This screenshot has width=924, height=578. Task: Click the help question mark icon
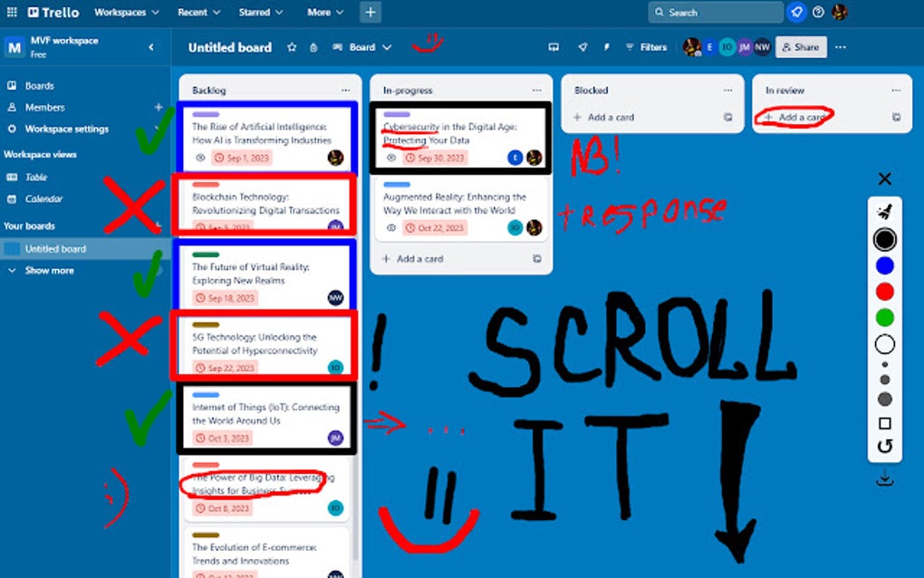[x=818, y=12]
